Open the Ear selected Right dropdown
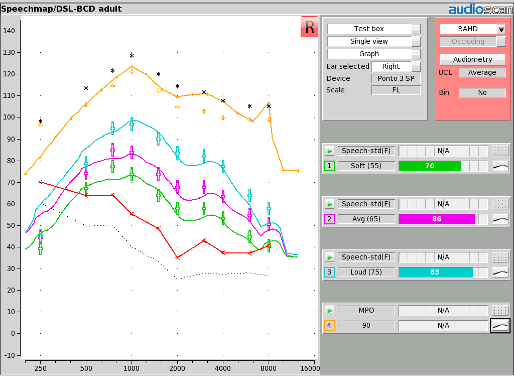 point(396,67)
